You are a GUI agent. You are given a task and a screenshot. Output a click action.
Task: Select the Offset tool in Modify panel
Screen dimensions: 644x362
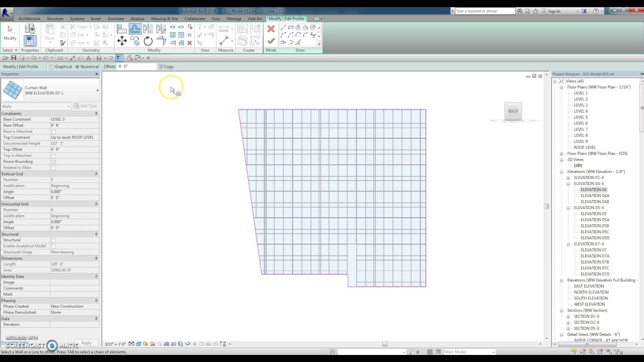click(135, 29)
